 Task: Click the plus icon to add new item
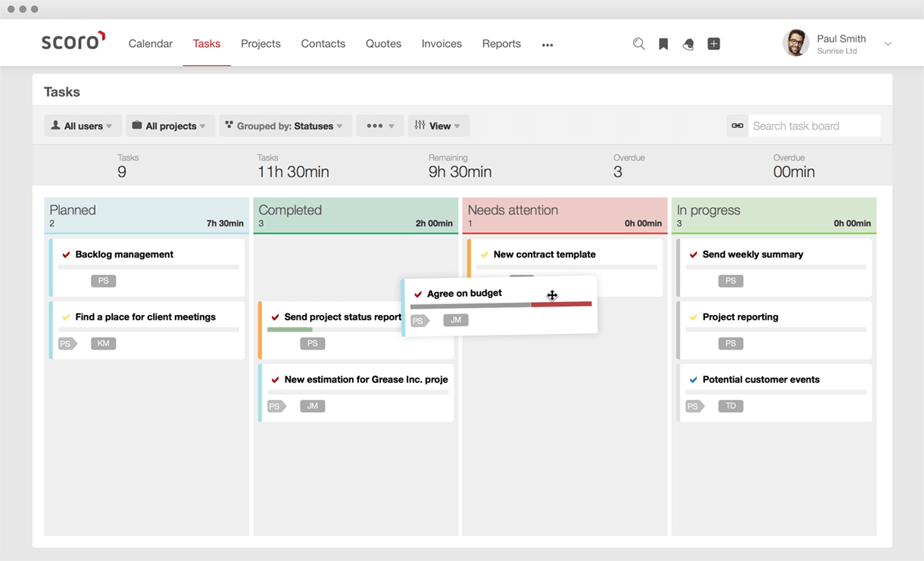click(x=713, y=44)
